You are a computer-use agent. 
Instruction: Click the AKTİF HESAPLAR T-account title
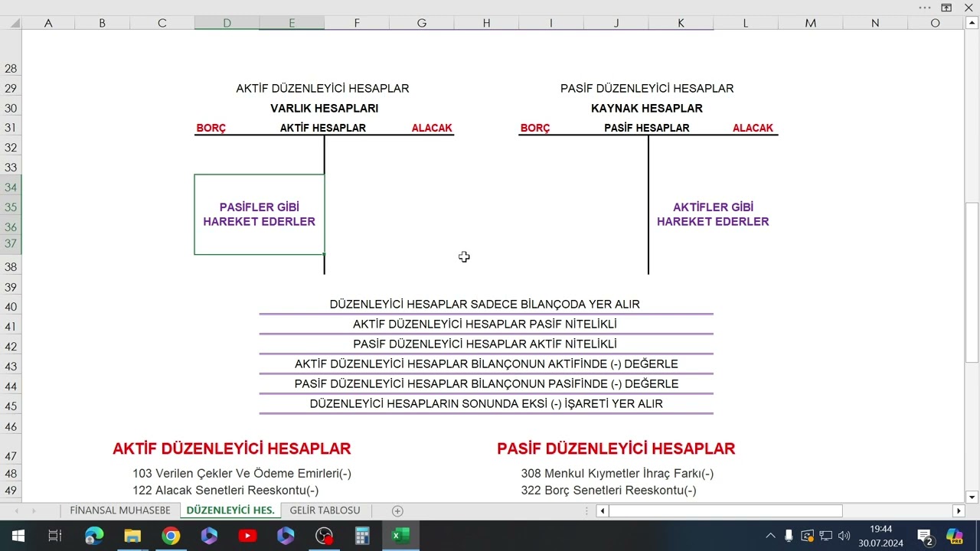pos(323,128)
